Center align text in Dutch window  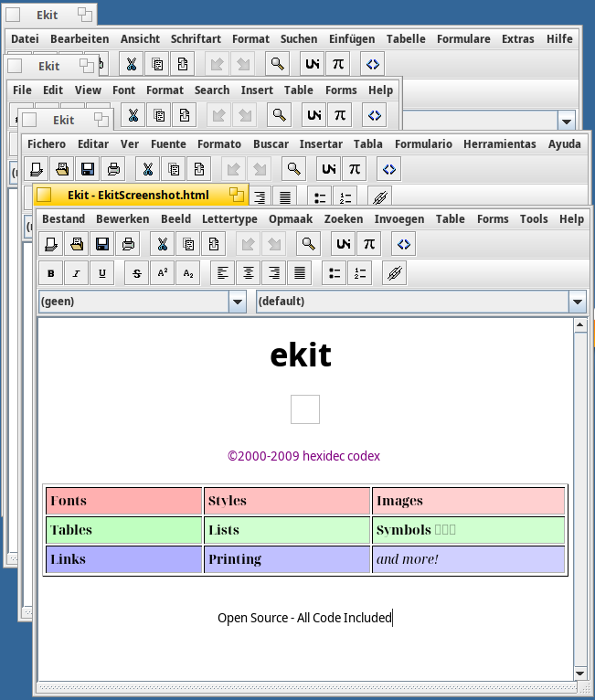click(249, 273)
